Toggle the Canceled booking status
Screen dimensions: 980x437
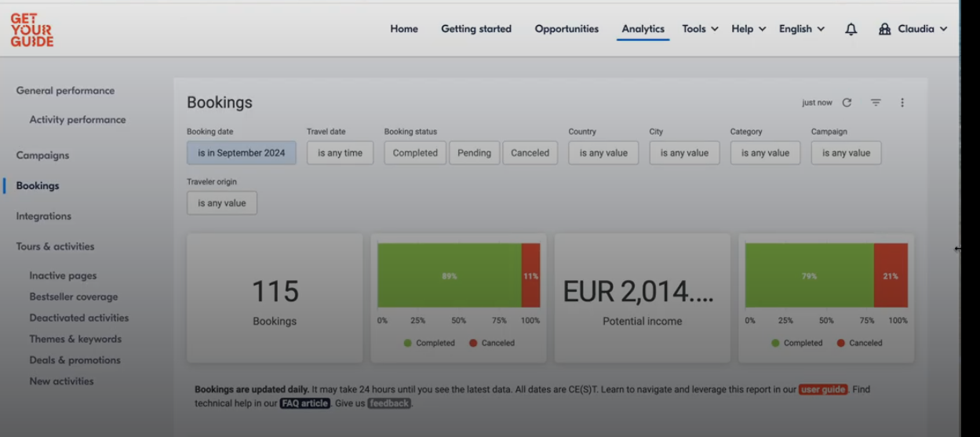pyautogui.click(x=530, y=153)
